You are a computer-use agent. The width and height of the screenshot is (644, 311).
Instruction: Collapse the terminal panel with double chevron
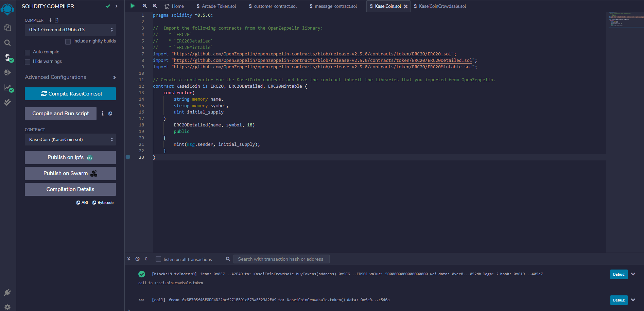[x=129, y=259]
